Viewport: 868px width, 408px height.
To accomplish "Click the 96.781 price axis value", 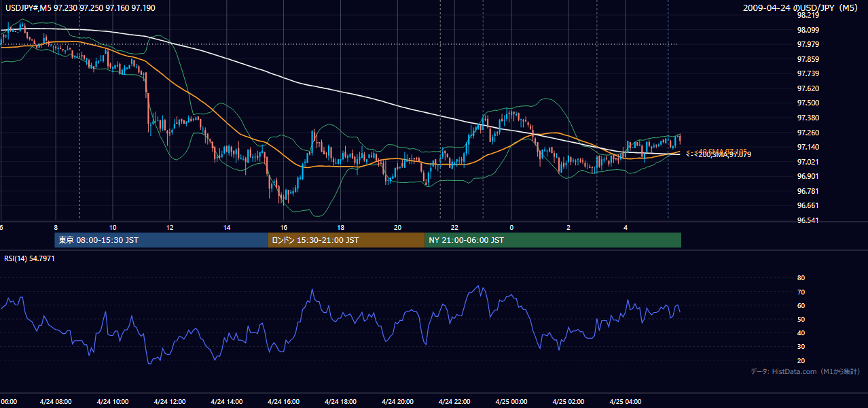I will pos(808,191).
